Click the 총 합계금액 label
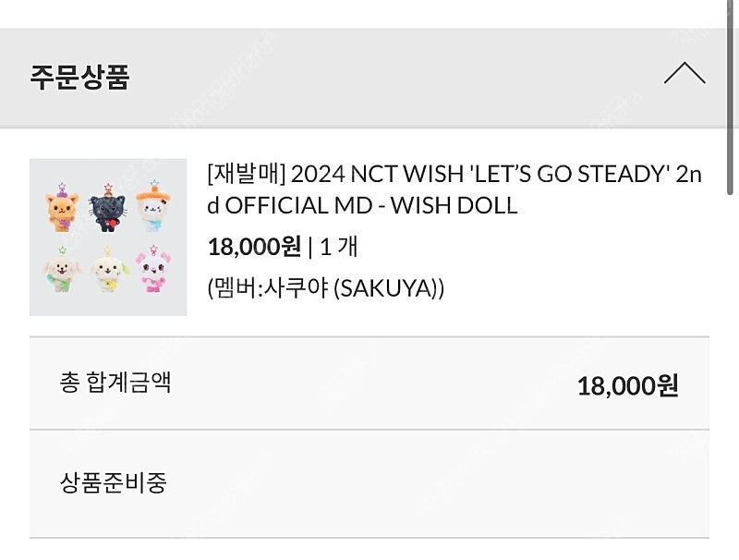 click(115, 382)
